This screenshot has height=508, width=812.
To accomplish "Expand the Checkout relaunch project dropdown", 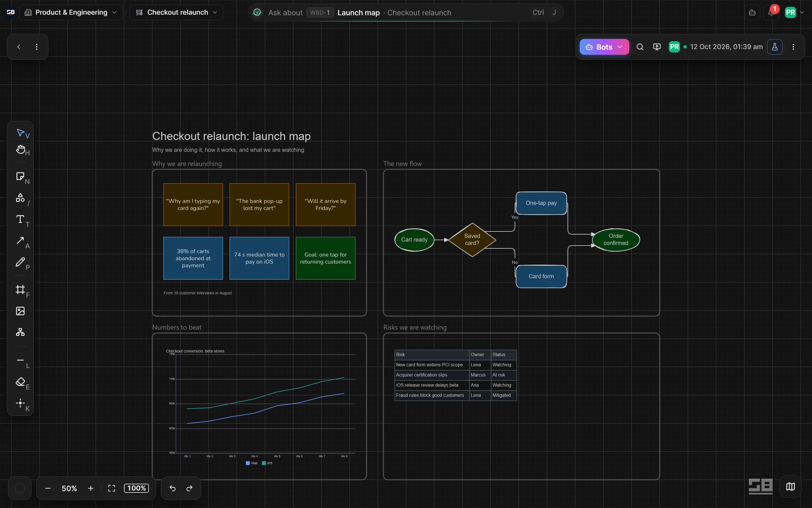I will coord(176,12).
